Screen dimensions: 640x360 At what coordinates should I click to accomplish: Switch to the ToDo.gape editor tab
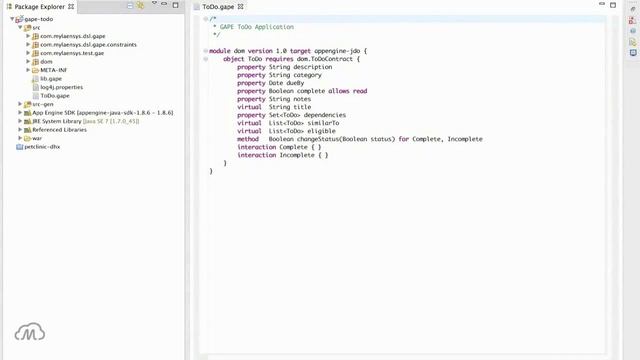[218, 7]
